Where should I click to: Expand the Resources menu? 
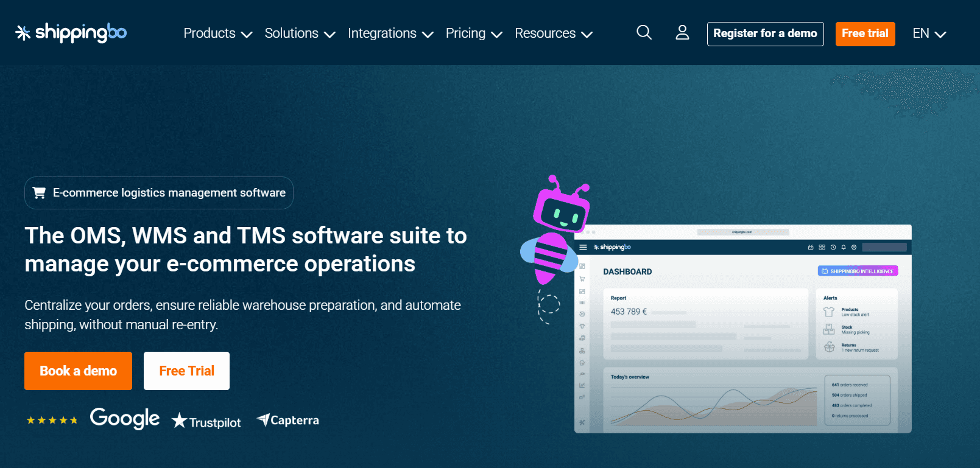[x=554, y=33]
